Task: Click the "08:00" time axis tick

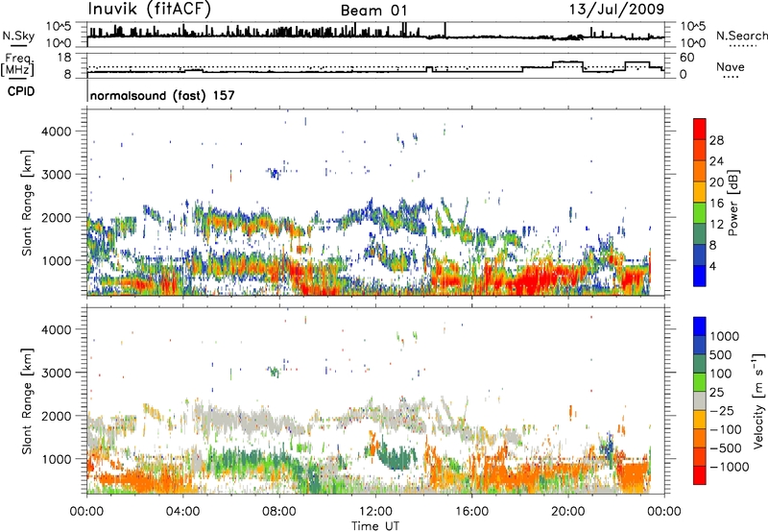Action: click(279, 512)
